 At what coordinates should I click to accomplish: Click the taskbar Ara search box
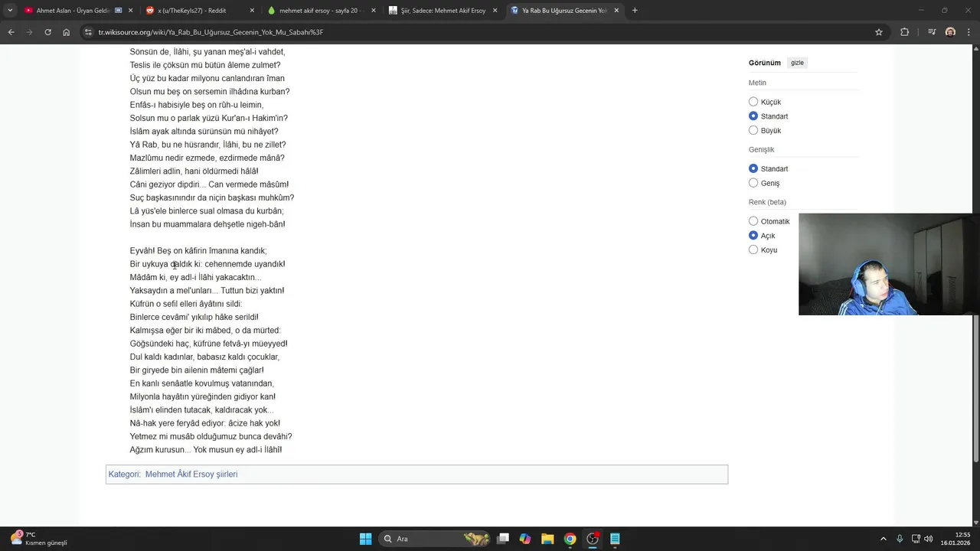pyautogui.click(x=435, y=539)
